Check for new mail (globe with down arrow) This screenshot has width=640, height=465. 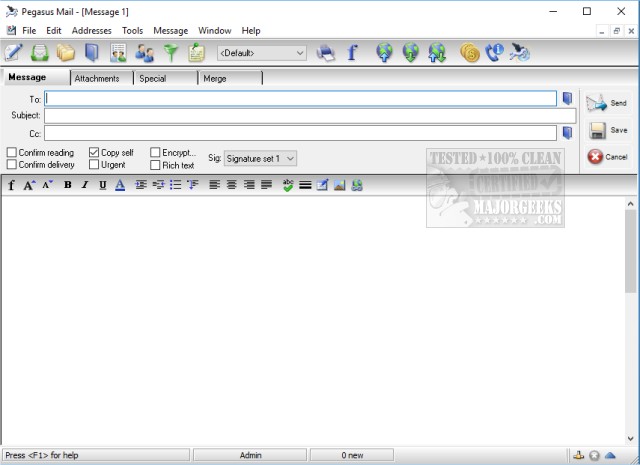[x=411, y=53]
